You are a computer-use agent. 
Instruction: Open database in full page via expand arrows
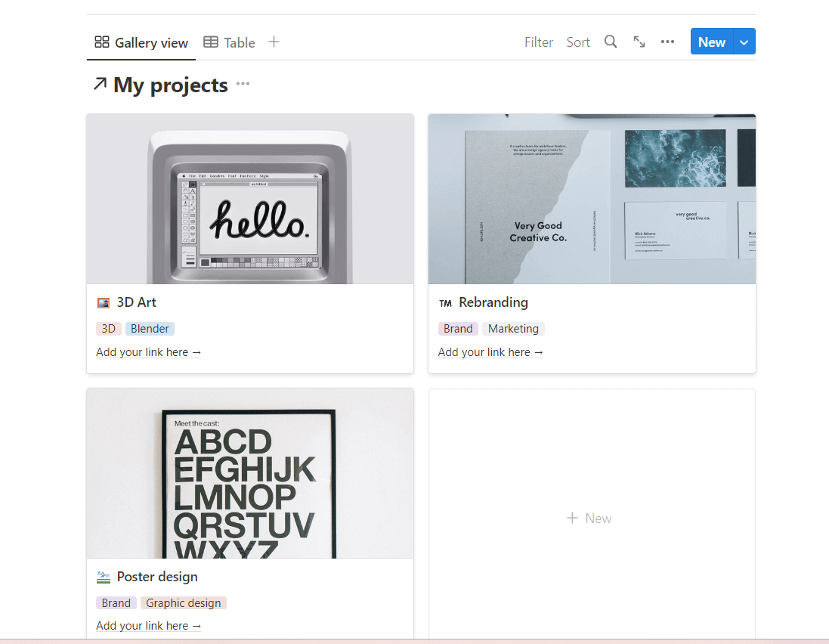click(x=639, y=42)
